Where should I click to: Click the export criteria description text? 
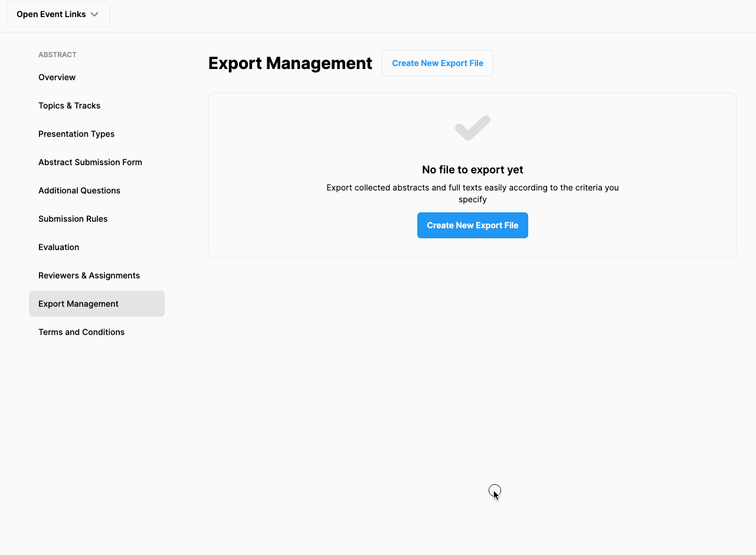coord(472,193)
